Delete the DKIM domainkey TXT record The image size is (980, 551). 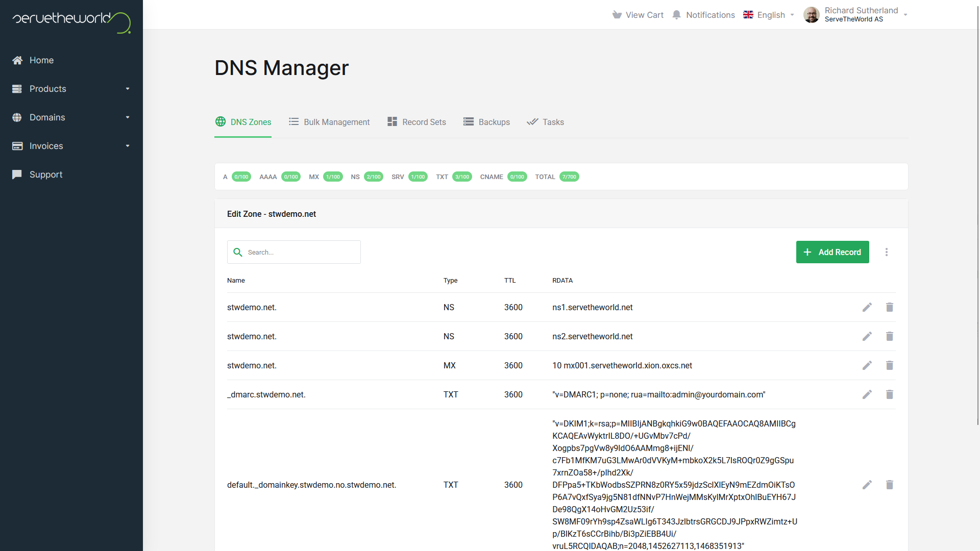pos(889,485)
